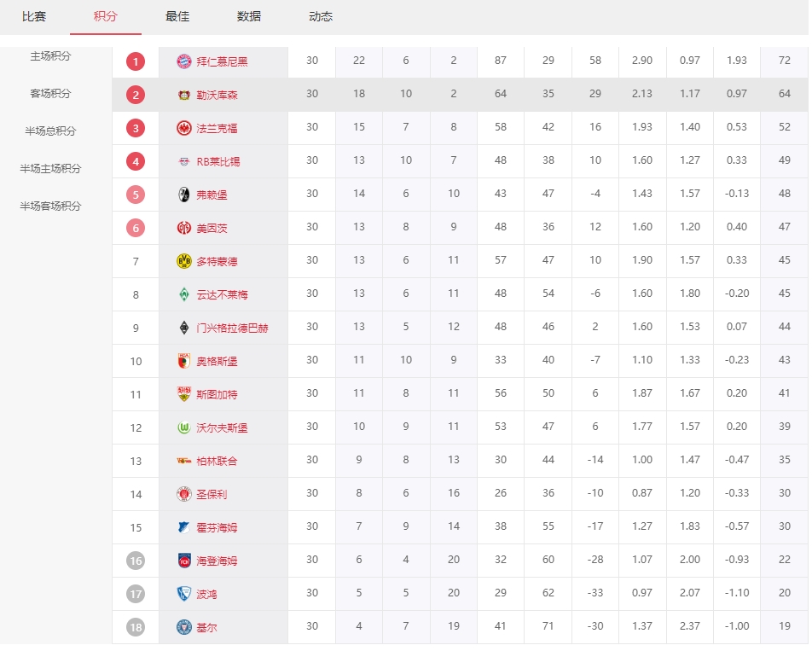The height and width of the screenshot is (651, 812).
Task: Click the Union Berlin club crest icon
Action: (184, 461)
